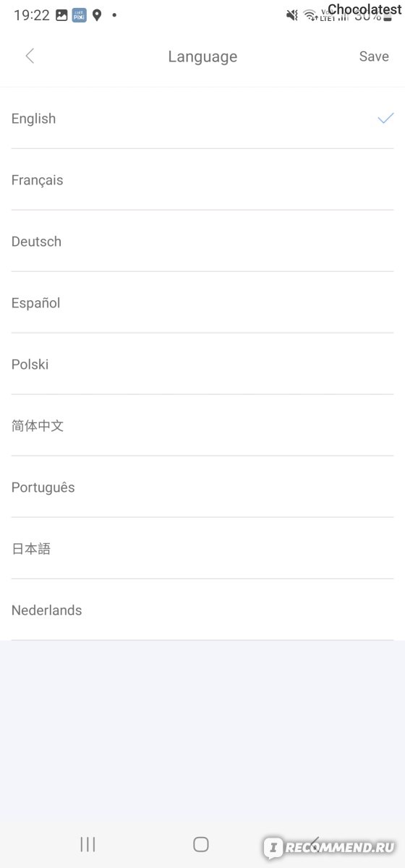Save the language selection
The width and height of the screenshot is (405, 868).
(374, 56)
